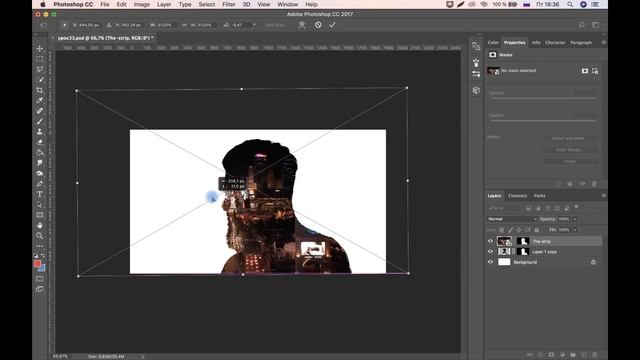The width and height of the screenshot is (640, 360).
Task: Toggle lock position
Action: tap(519, 230)
